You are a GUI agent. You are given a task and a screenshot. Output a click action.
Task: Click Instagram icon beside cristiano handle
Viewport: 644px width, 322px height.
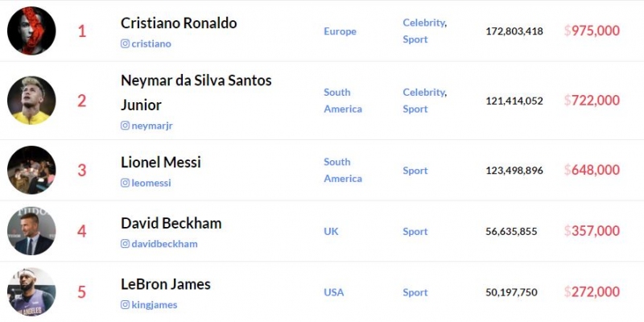(x=125, y=43)
